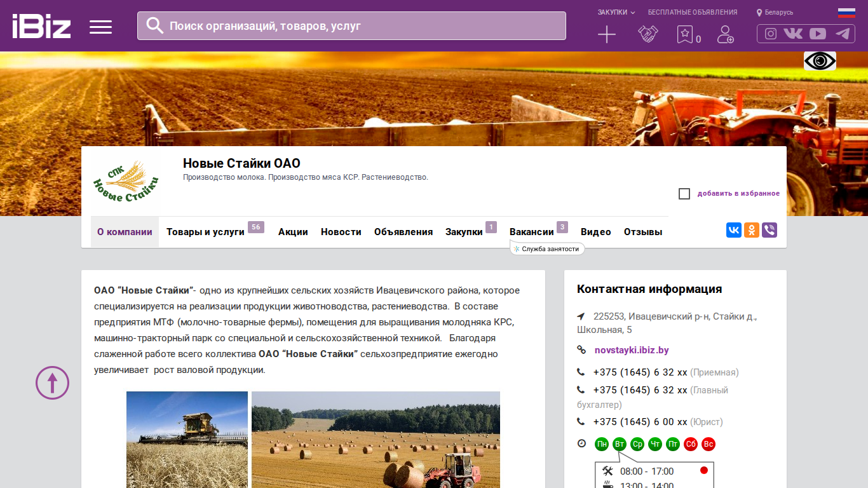Viewport: 868px width, 488px height.
Task: Click the 08:00 - 17:00 working hours
Action: pos(647,471)
